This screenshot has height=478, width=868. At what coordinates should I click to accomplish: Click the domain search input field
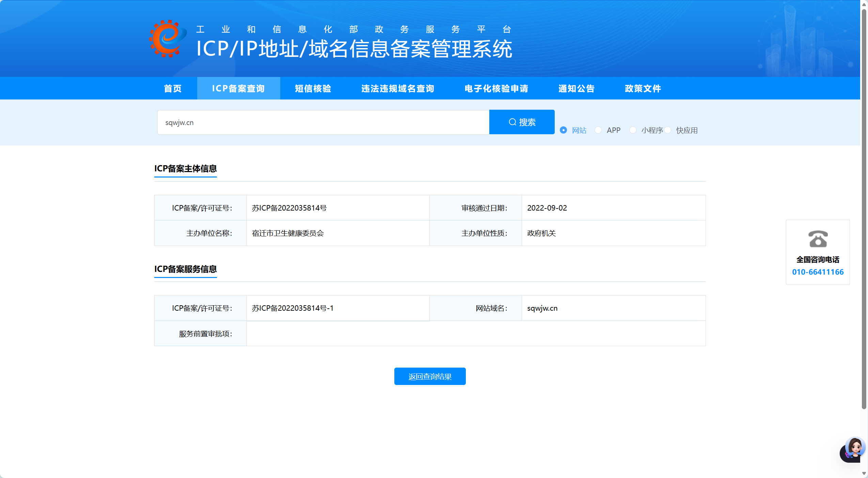point(323,122)
